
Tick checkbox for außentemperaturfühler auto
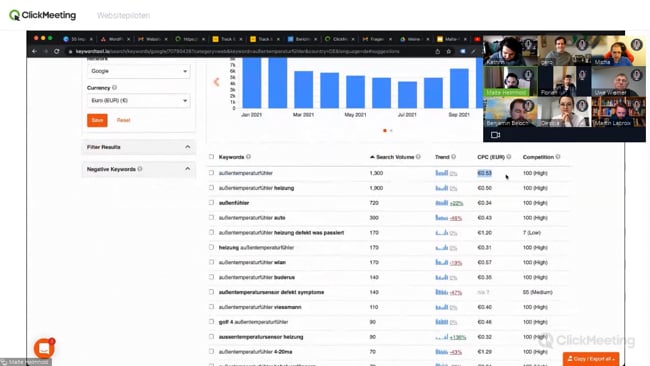[211, 218]
